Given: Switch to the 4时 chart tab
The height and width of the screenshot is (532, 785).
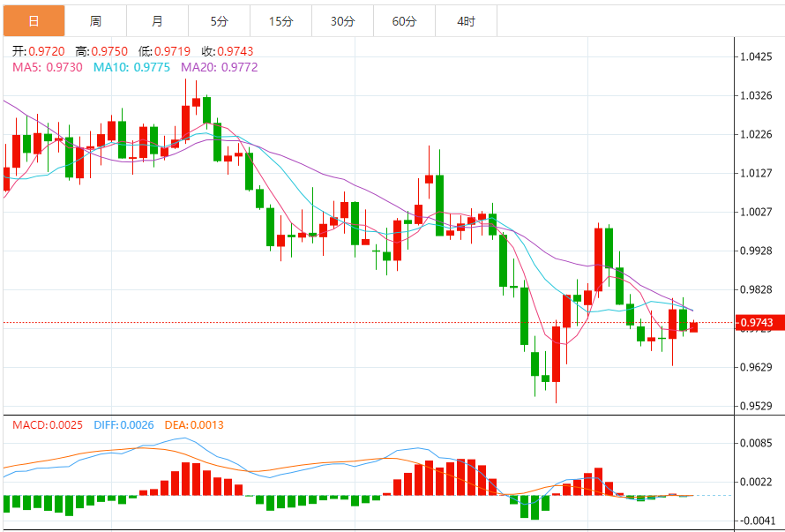Looking at the screenshot, I should 467,20.
